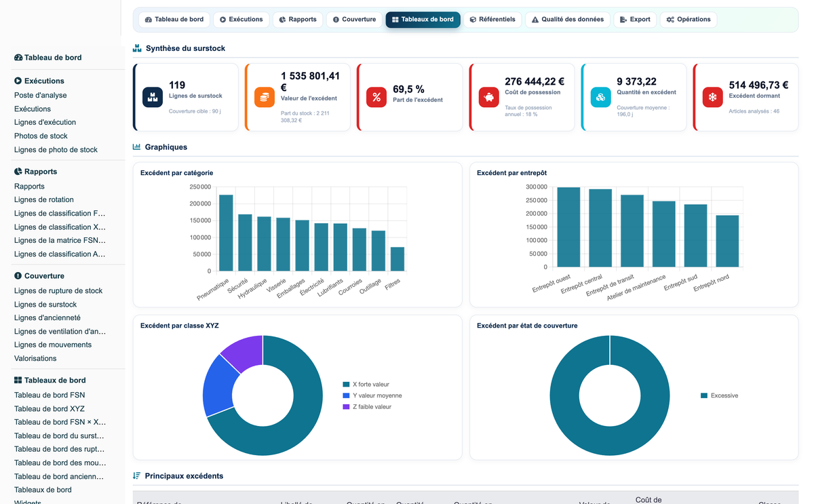Click the Graphiques section chart icon
Viewport: 814px width, 504px height.
click(137, 147)
